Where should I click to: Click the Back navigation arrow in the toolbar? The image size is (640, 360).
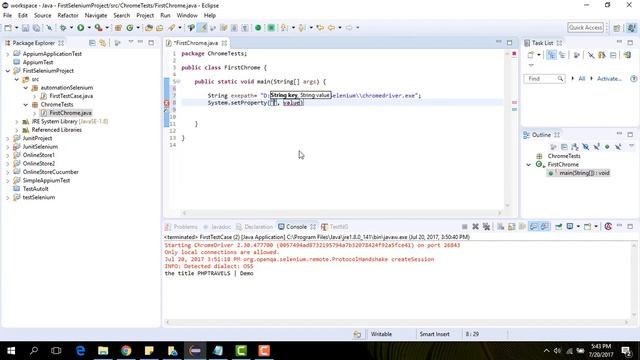pos(331,28)
